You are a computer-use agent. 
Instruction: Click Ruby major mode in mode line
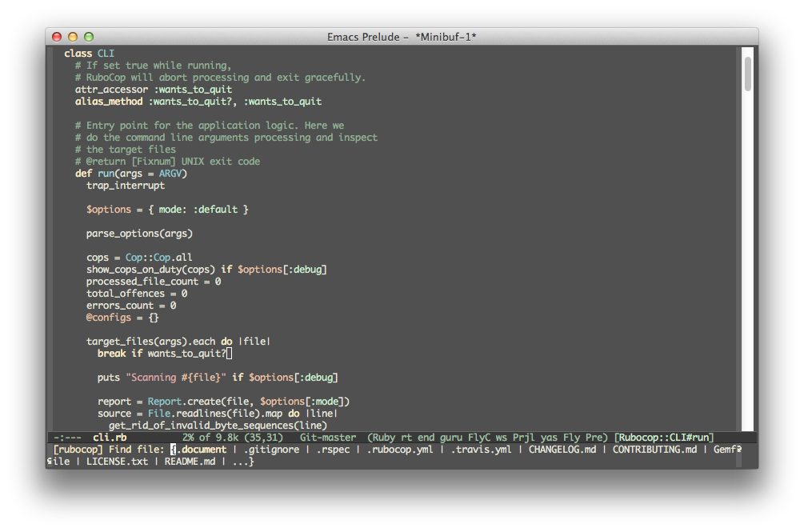(x=383, y=437)
